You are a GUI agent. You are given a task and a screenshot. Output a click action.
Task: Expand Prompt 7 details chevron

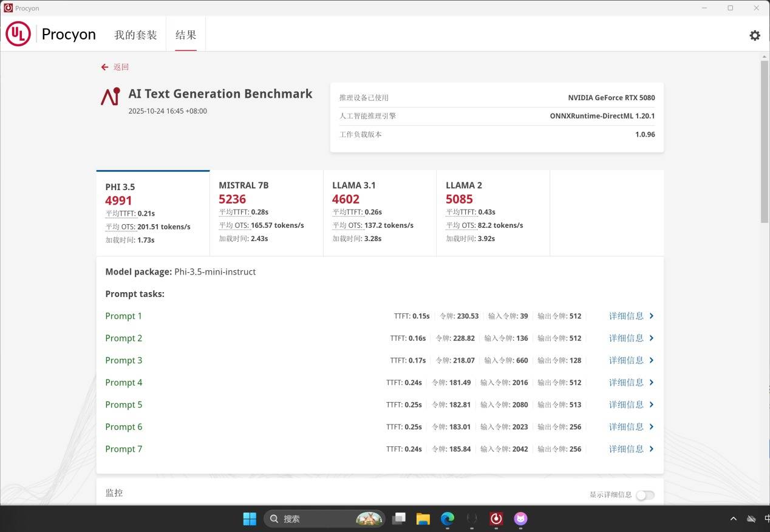(x=652, y=449)
